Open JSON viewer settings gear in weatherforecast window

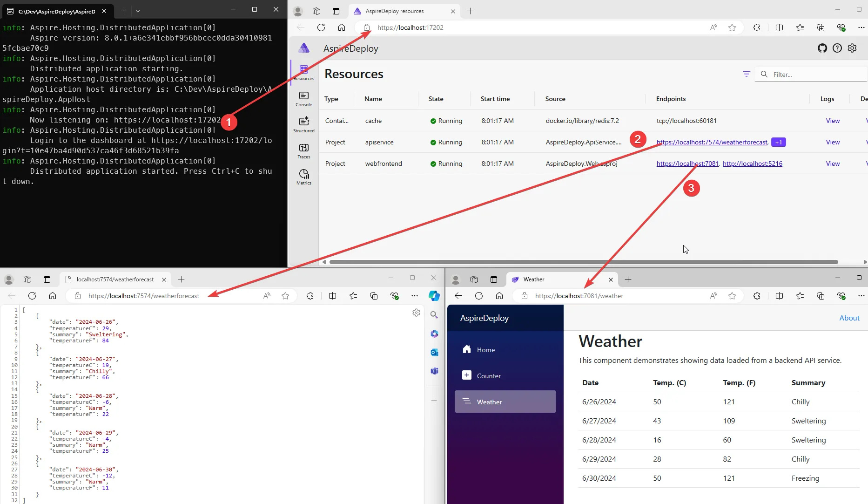click(417, 313)
